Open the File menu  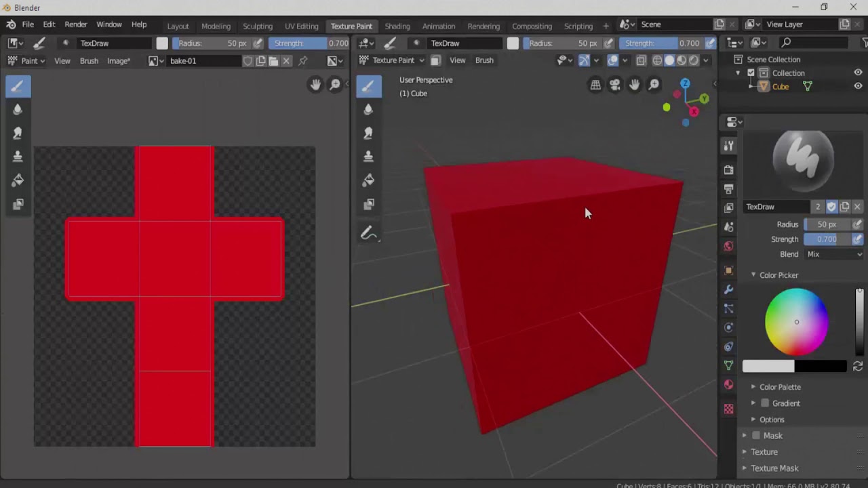(x=28, y=24)
